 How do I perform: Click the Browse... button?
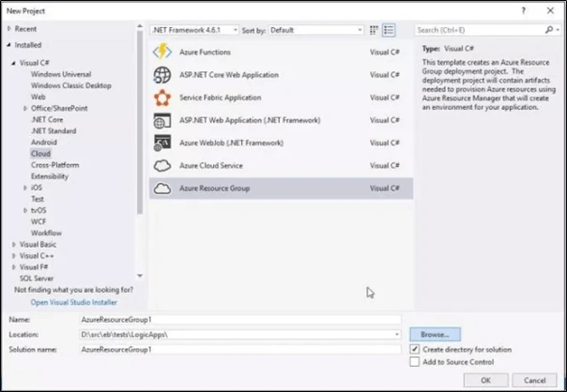435,335
